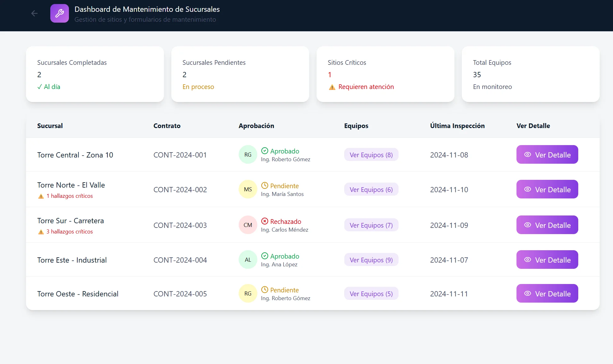Click the Sucursal column header

(50, 126)
